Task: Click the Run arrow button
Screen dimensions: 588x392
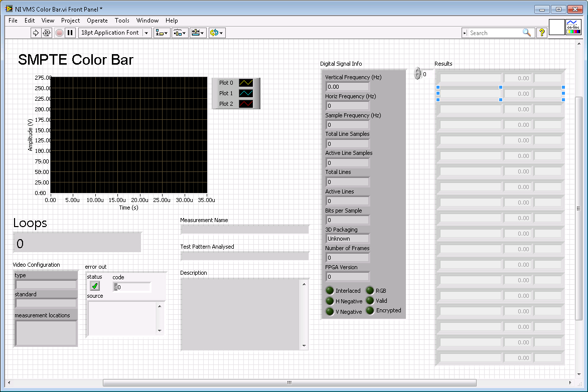Action: pyautogui.click(x=36, y=33)
